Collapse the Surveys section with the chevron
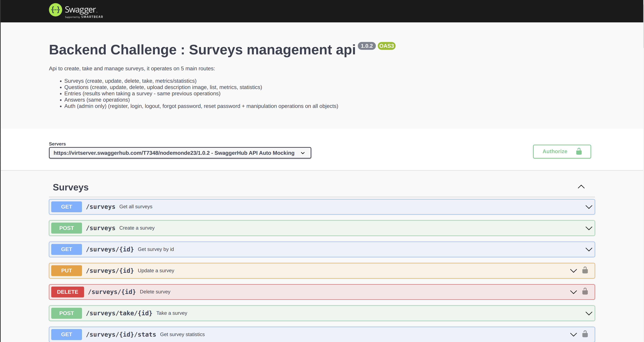 (x=581, y=187)
